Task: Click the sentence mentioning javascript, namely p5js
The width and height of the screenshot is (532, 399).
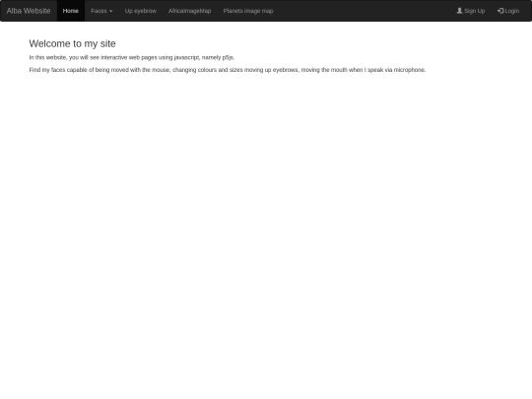Action: pyautogui.click(x=132, y=58)
